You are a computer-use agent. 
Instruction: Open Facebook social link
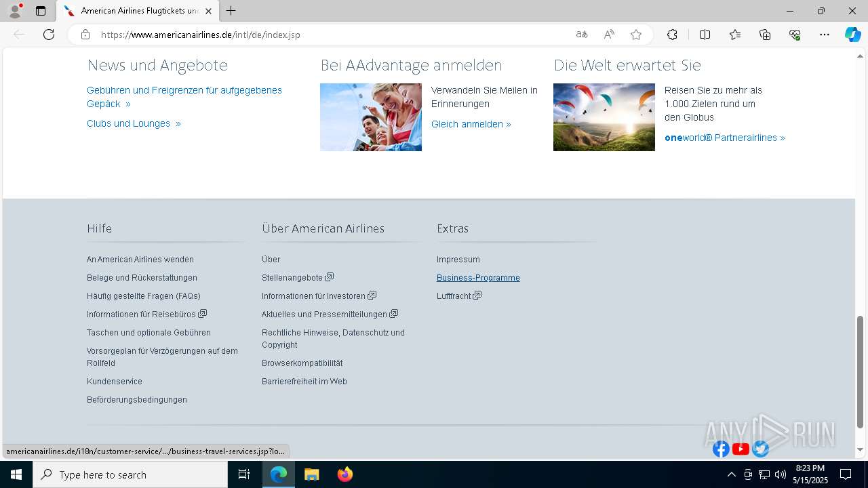tap(721, 449)
